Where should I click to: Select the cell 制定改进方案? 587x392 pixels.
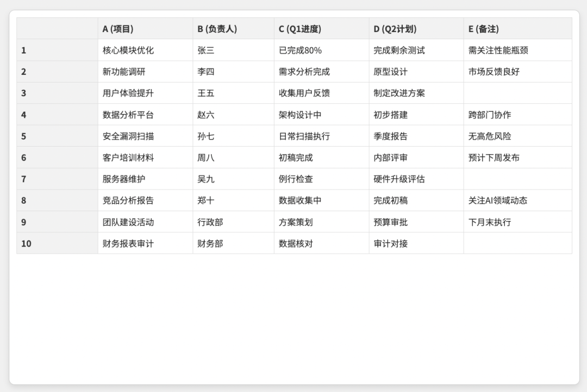click(x=416, y=93)
